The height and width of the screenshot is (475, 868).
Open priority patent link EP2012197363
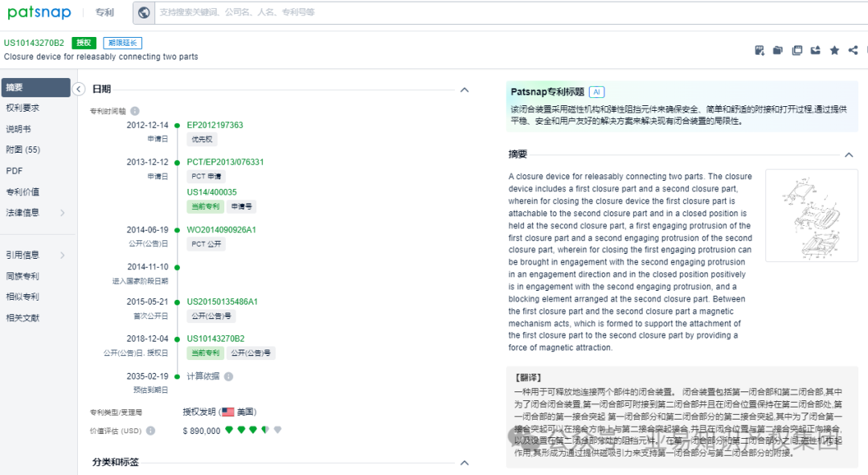pos(215,125)
